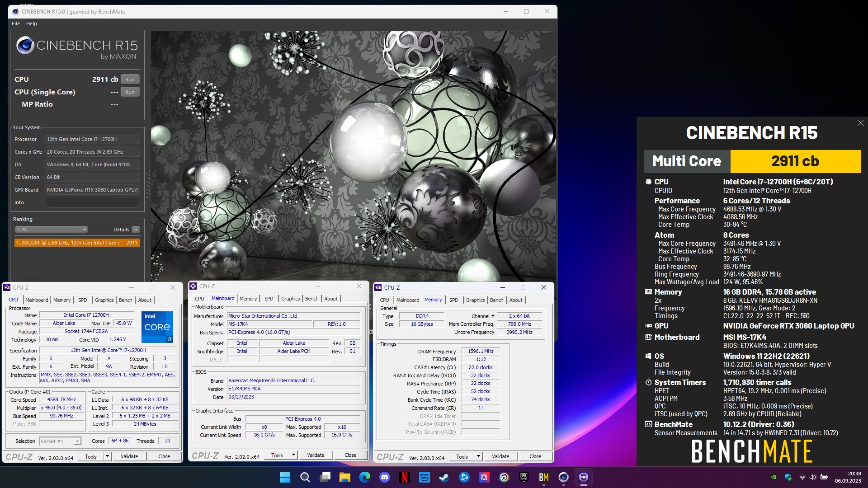Open Steam from the taskbar
Image resolution: width=868 pixels, height=488 pixels.
pyautogui.click(x=444, y=477)
